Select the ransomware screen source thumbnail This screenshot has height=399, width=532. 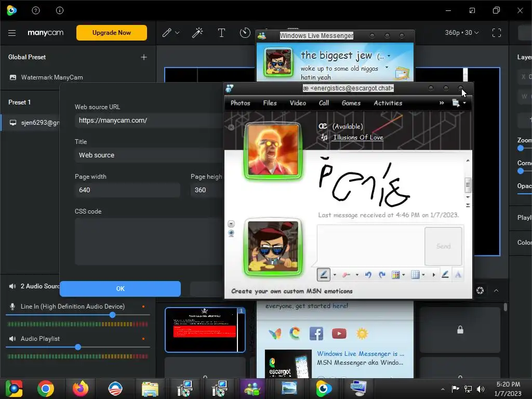[205, 330]
